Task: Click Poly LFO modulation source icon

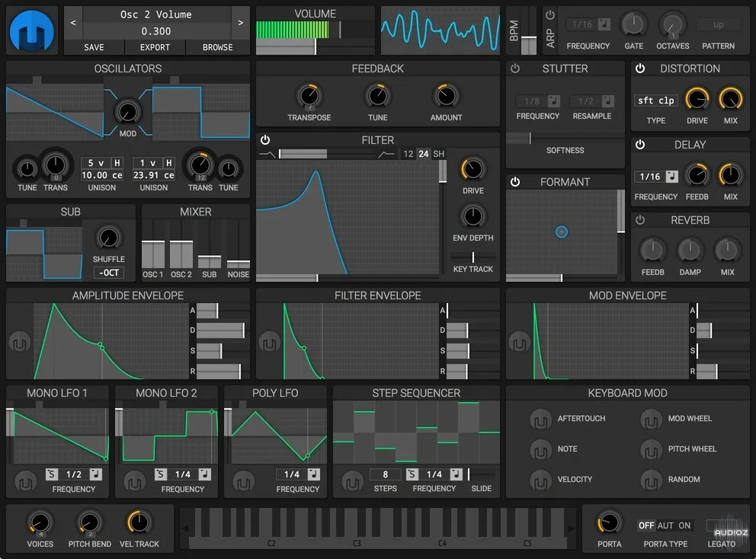Action: 243,481
